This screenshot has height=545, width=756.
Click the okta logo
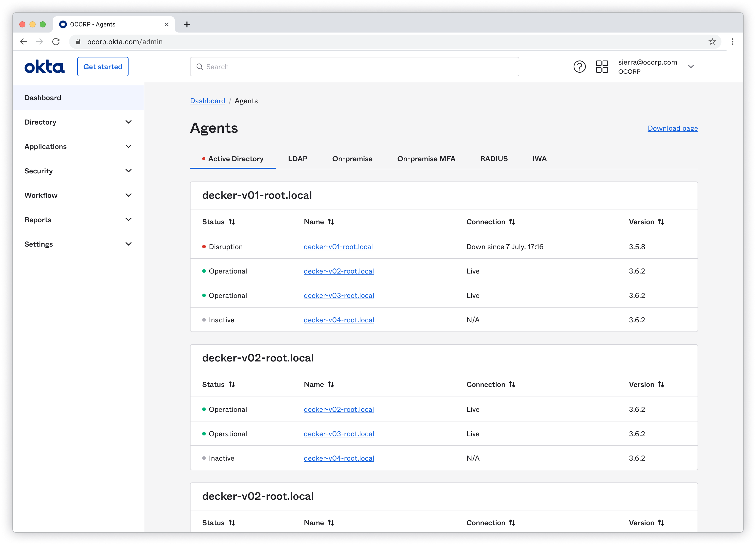coord(44,66)
